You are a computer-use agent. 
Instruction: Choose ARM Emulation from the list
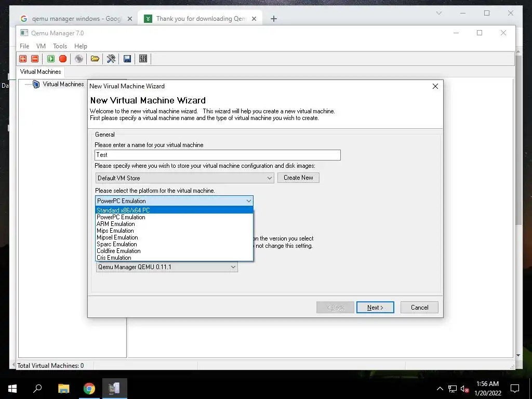point(175,224)
